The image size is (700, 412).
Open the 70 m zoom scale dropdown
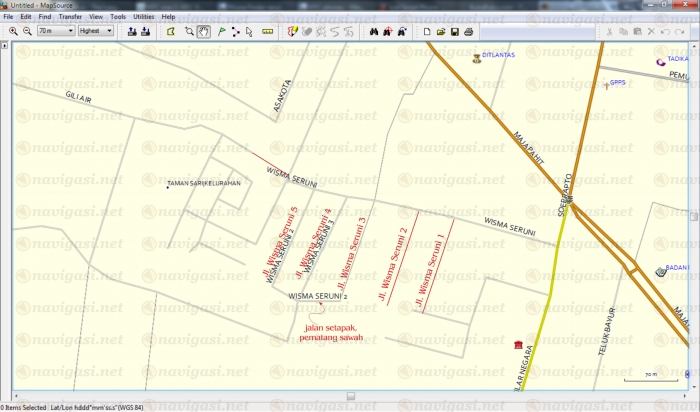click(55, 31)
